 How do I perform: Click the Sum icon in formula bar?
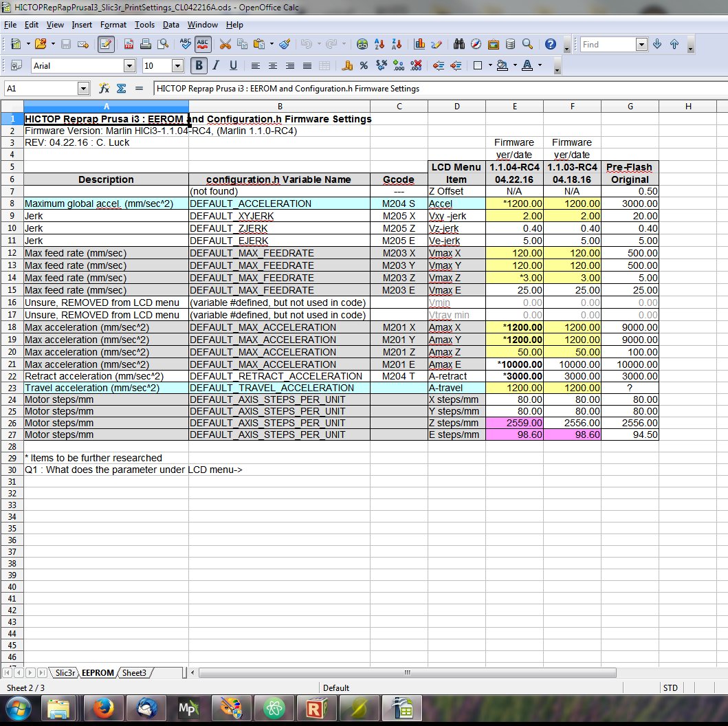[121, 89]
